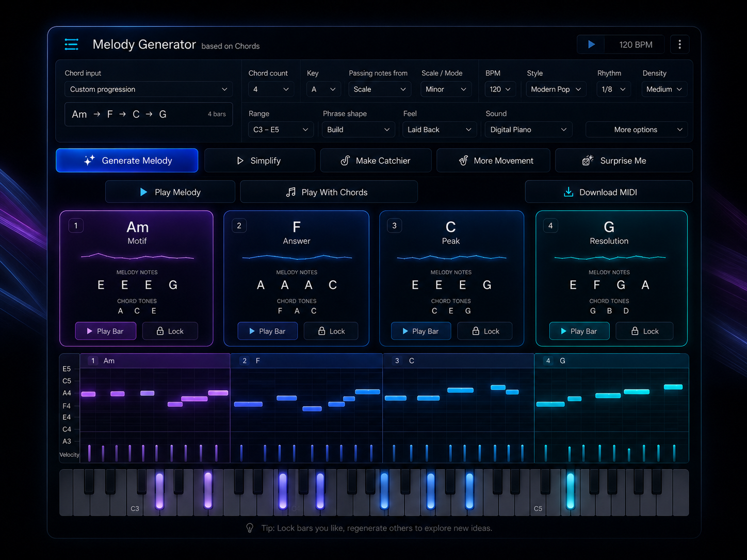Open the Scale / Mode Minor dropdown
The height and width of the screenshot is (560, 747).
(445, 89)
